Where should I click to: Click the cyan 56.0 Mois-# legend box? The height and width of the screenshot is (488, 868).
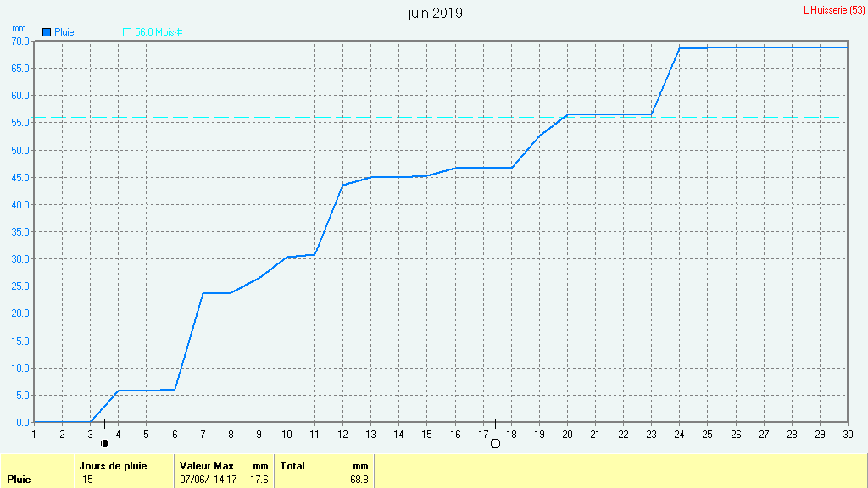tap(127, 33)
